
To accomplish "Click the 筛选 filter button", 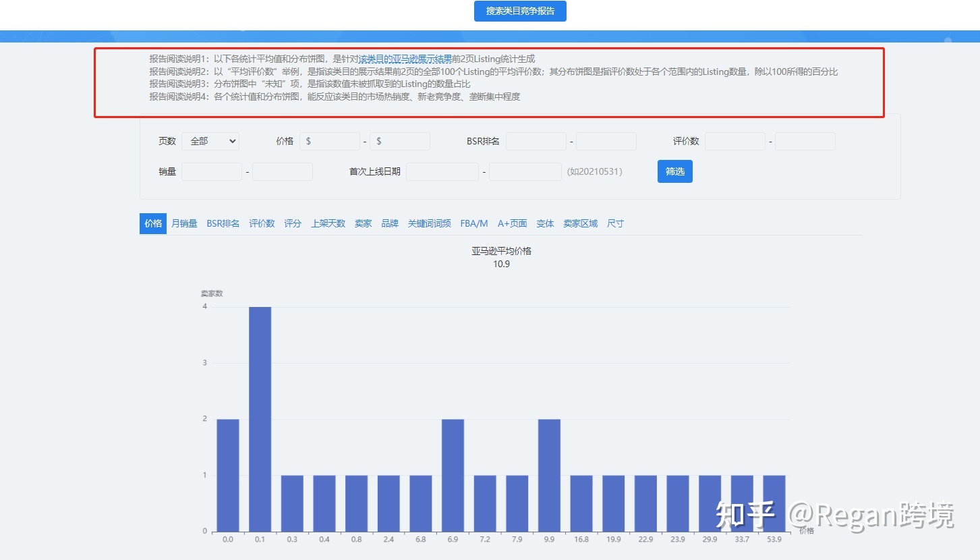I will click(x=675, y=171).
